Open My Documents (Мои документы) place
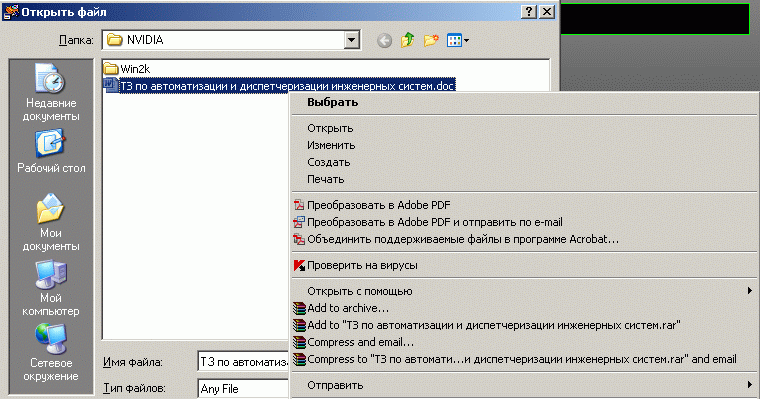Screen dimensions: 760x399 [x=51, y=223]
